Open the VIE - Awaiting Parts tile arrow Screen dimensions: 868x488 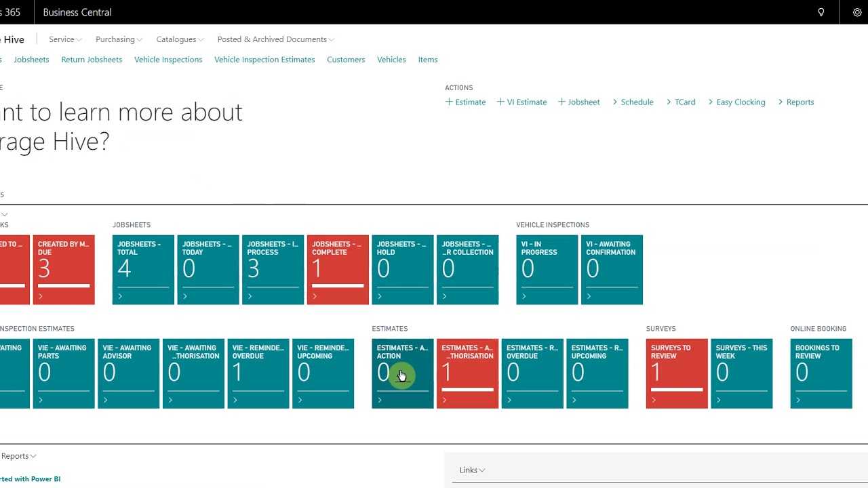coord(41,400)
